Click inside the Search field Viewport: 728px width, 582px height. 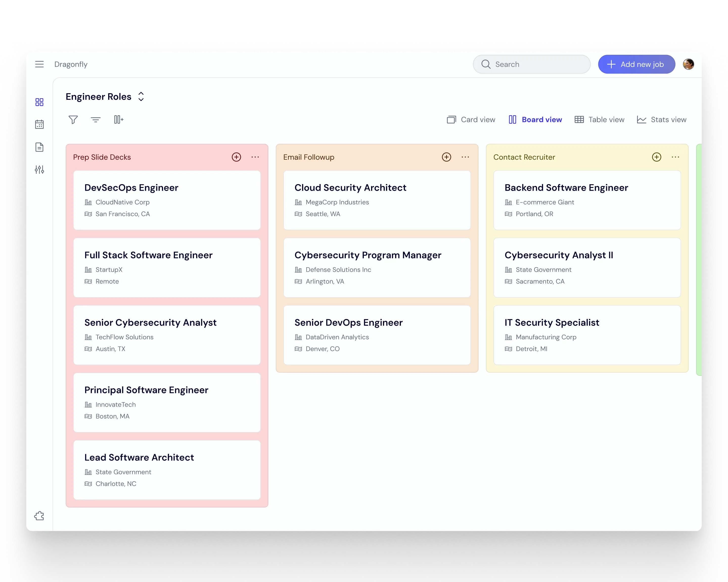point(532,64)
